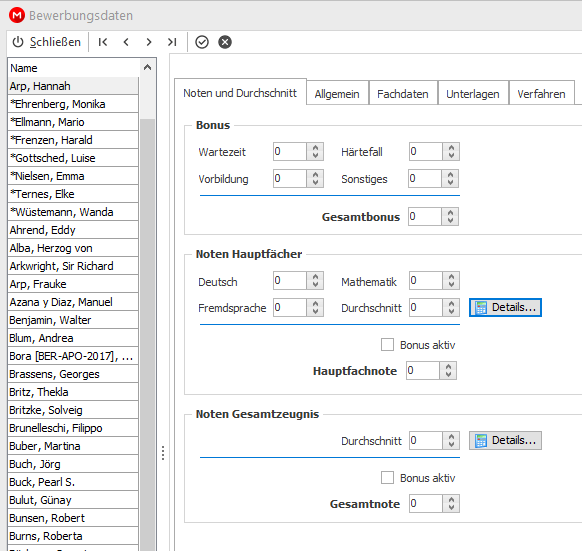Adjust Gesamtzeugnis Durchschnitt spinner arrows
This screenshot has height=551, width=582.
[451, 440]
